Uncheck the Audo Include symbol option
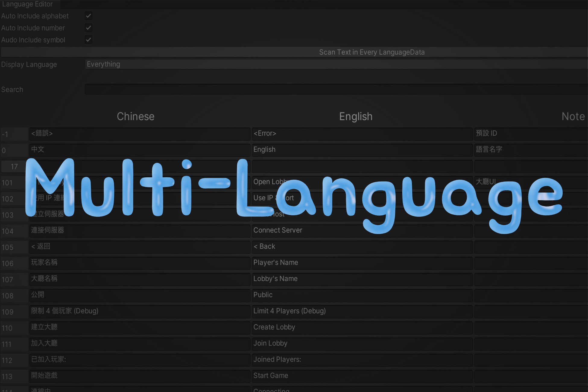The image size is (588, 392). point(88,40)
